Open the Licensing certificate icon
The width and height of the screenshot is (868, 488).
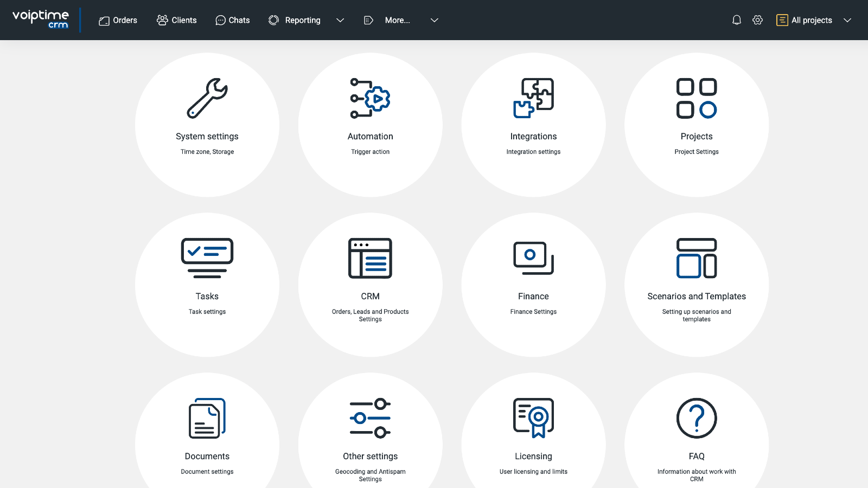[x=533, y=418]
